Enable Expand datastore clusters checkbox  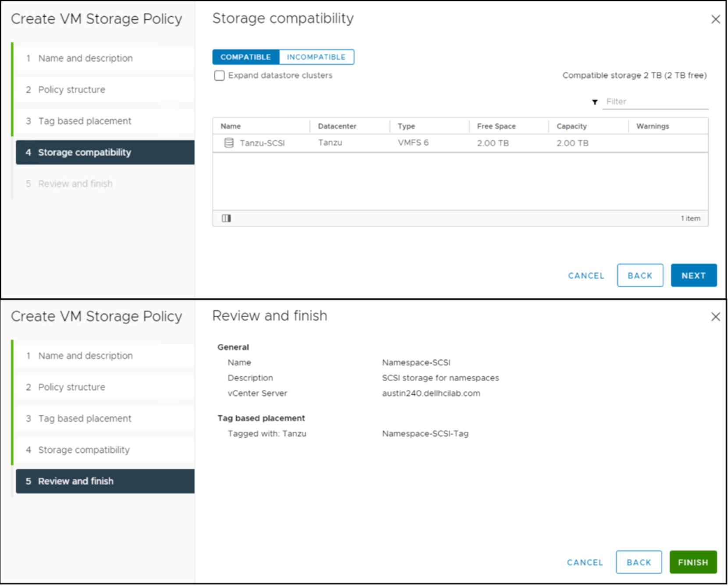(219, 75)
